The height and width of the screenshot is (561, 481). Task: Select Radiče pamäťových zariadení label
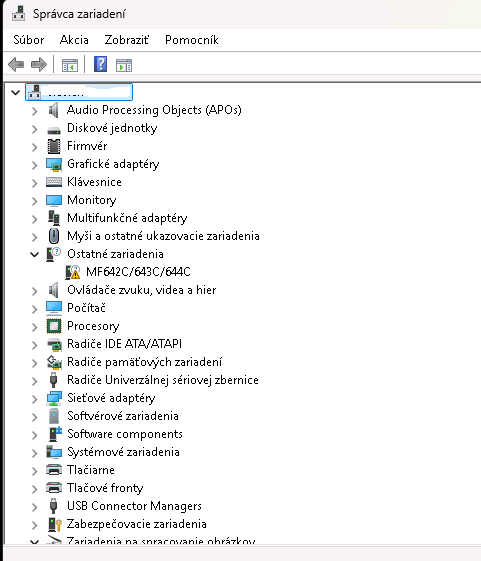click(x=145, y=362)
